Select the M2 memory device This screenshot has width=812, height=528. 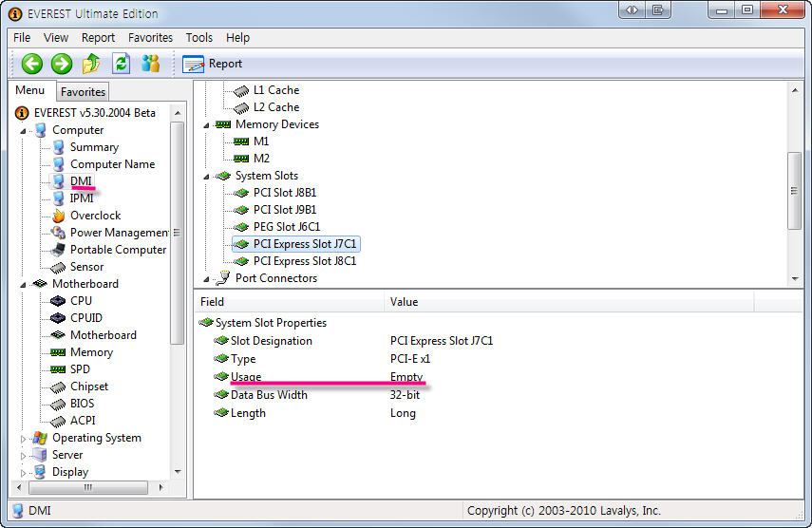(x=261, y=159)
